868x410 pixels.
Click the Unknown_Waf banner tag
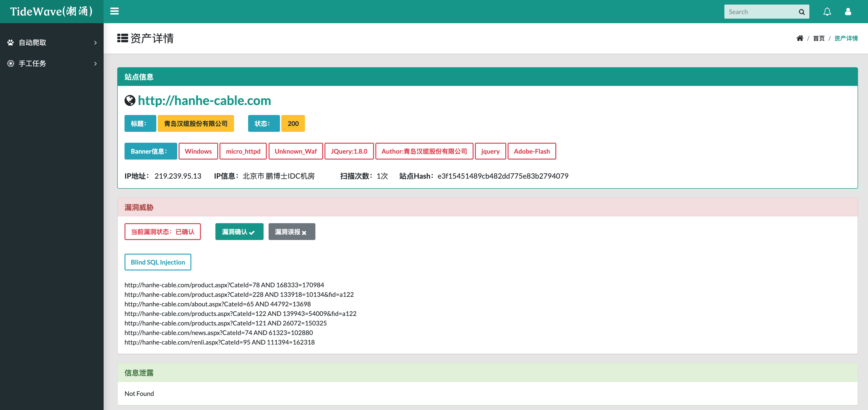296,151
